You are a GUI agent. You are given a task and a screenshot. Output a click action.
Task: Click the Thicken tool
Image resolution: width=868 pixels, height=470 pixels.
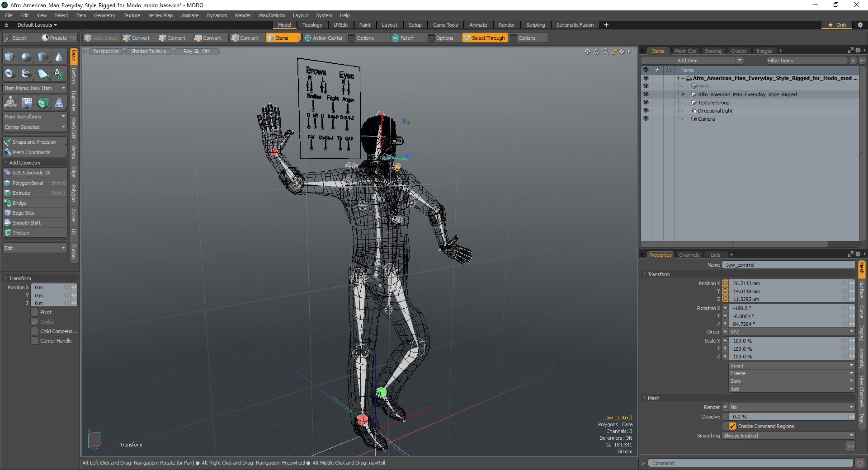click(x=35, y=233)
